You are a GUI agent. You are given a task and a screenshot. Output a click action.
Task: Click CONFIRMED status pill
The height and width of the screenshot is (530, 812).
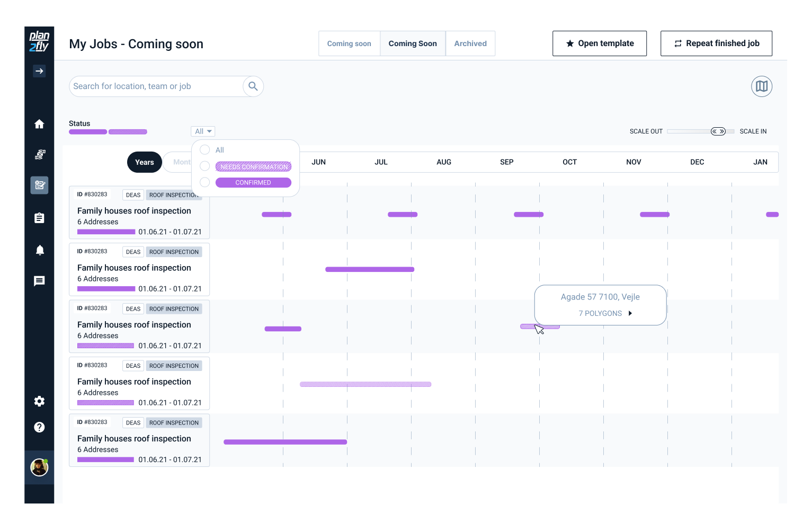[x=253, y=182]
